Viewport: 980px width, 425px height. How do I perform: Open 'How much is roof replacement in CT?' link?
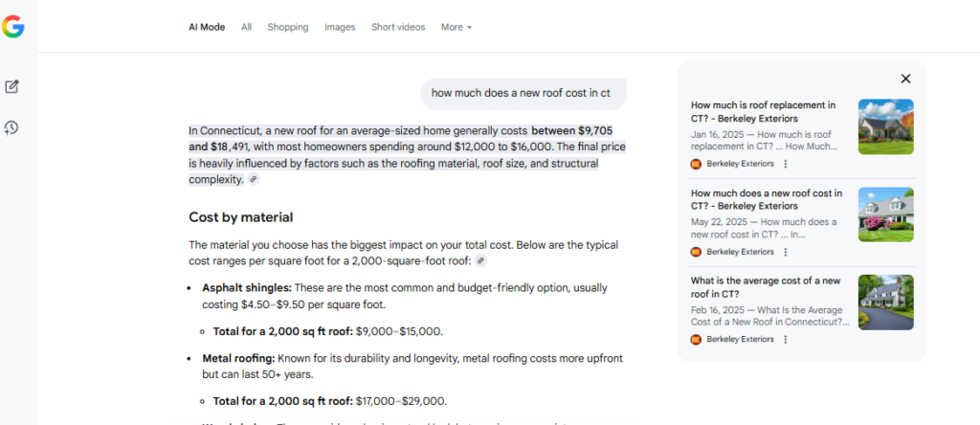click(763, 112)
